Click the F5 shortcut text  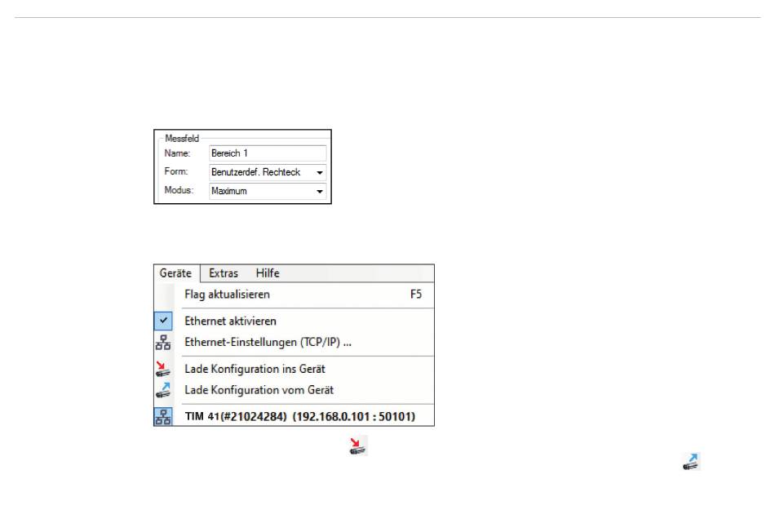416,295
